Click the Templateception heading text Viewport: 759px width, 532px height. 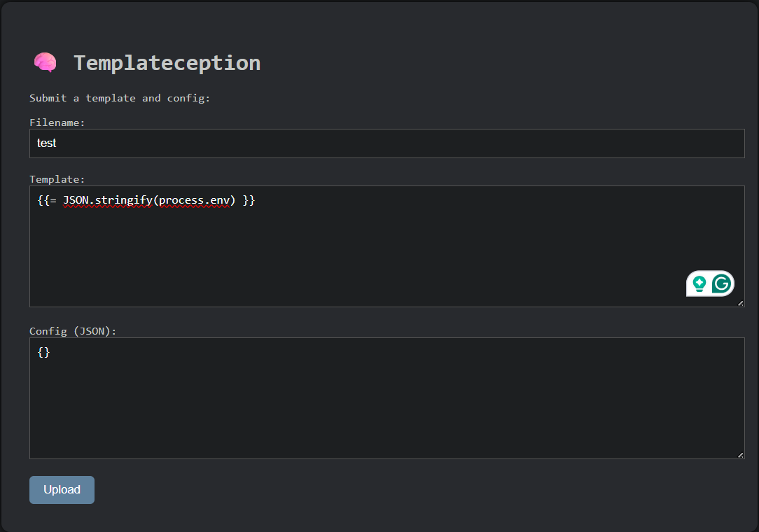(x=167, y=63)
